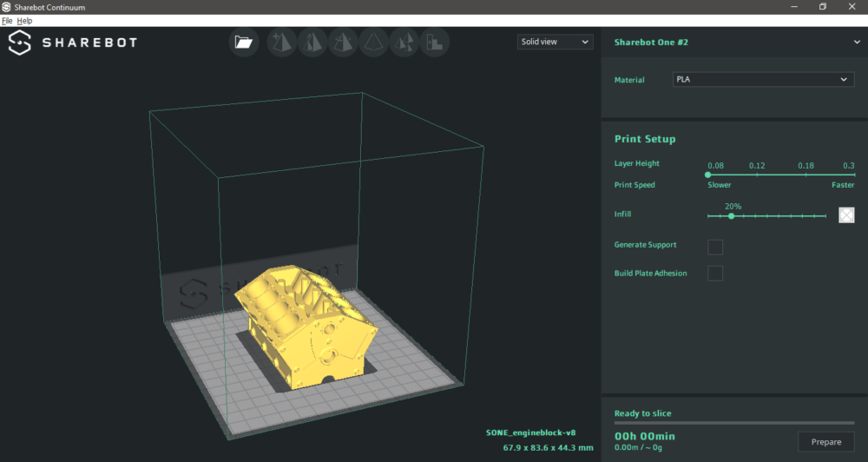
Task: Enable the Build Plate Adhesion checkbox
Action: click(x=715, y=274)
